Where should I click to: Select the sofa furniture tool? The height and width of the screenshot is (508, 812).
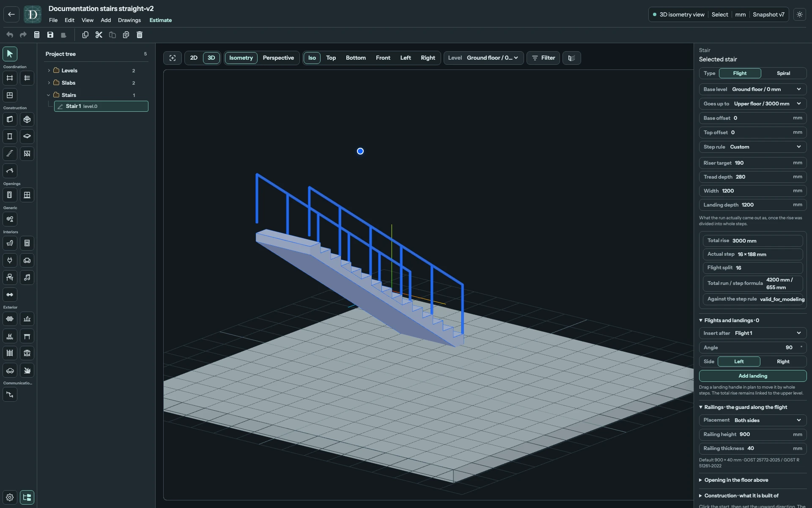(27, 260)
